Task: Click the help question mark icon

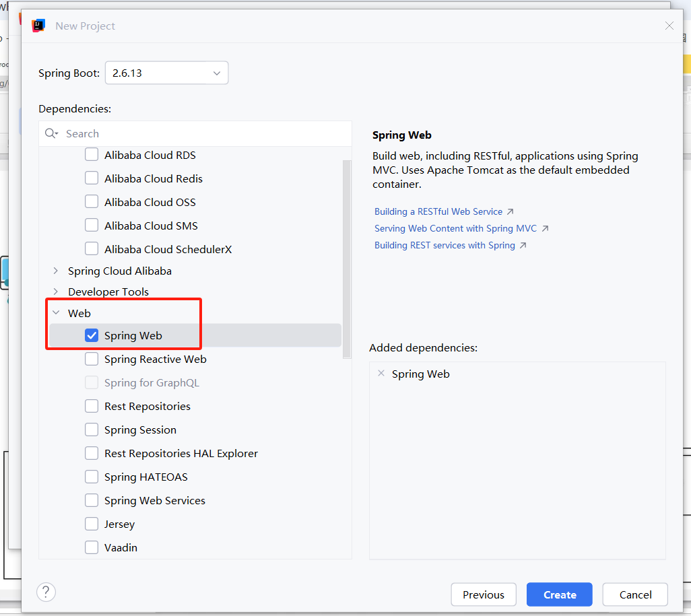Action: click(46, 592)
